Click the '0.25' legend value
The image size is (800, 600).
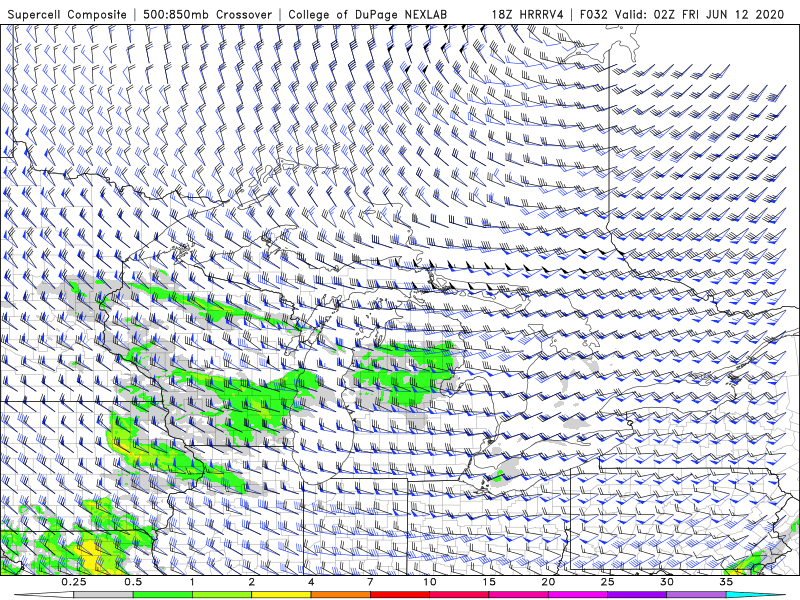click(x=73, y=582)
